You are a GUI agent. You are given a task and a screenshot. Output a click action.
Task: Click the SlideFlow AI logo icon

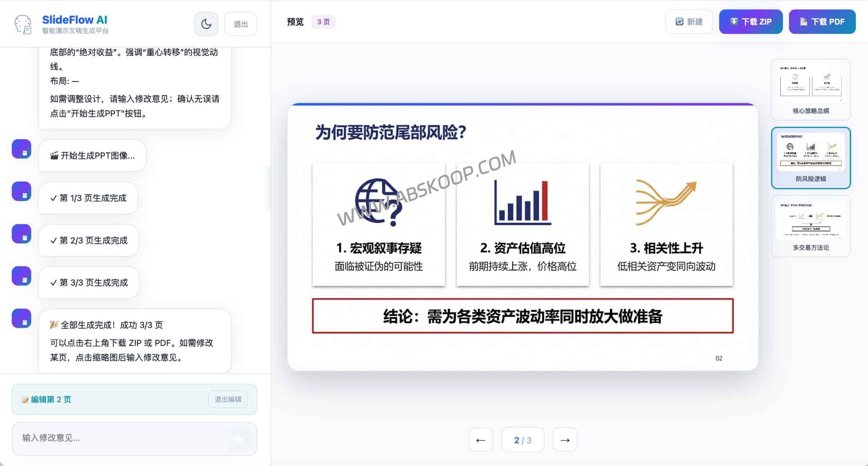[x=24, y=23]
